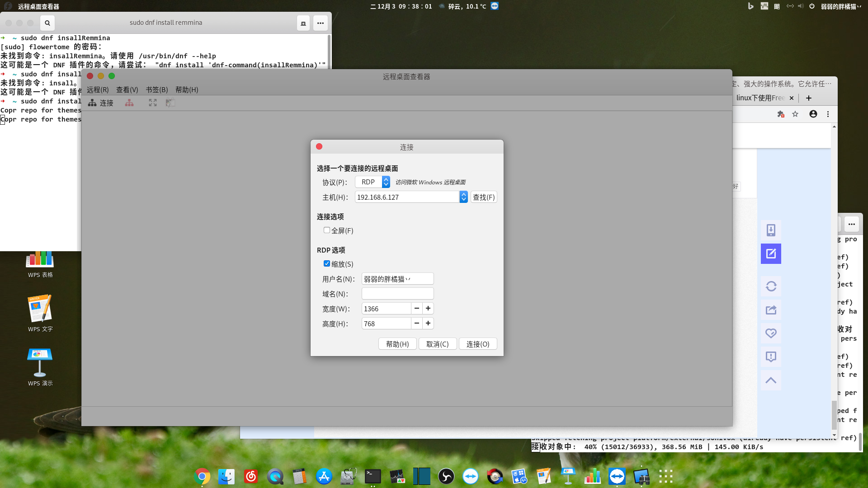Open the terminal menu with three dots
868x488 pixels.
(321, 23)
